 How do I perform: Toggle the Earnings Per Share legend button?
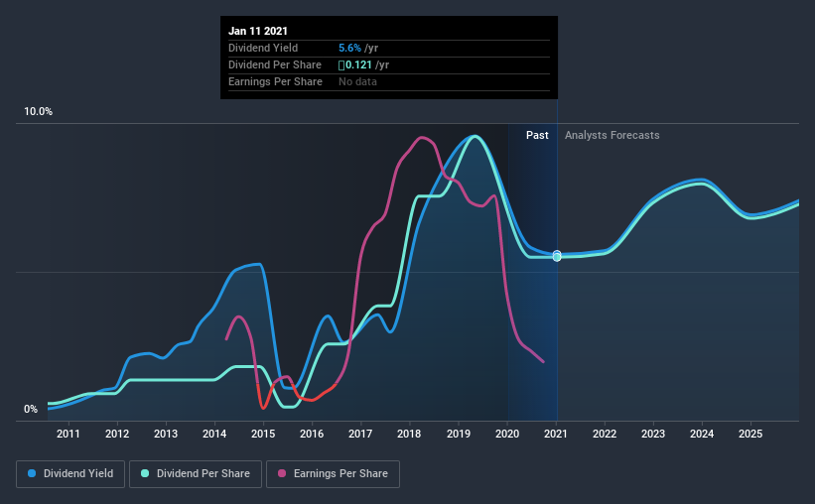[x=333, y=474]
